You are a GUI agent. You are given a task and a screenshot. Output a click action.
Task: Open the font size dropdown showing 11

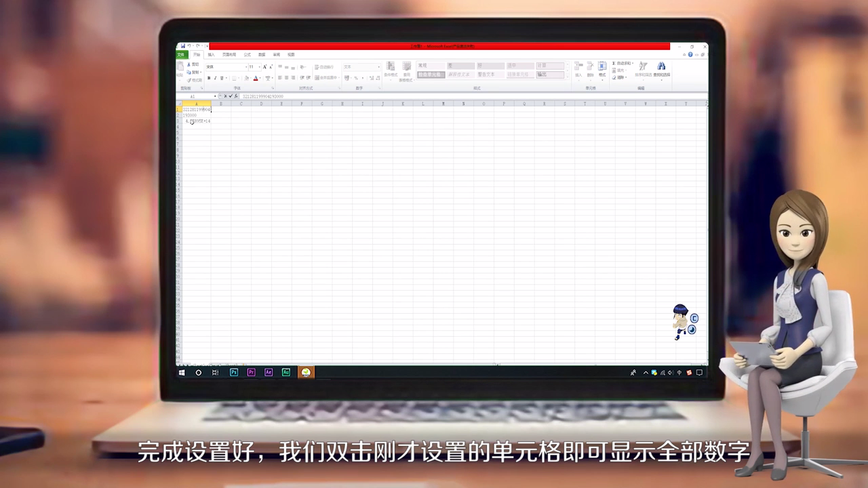(259, 67)
